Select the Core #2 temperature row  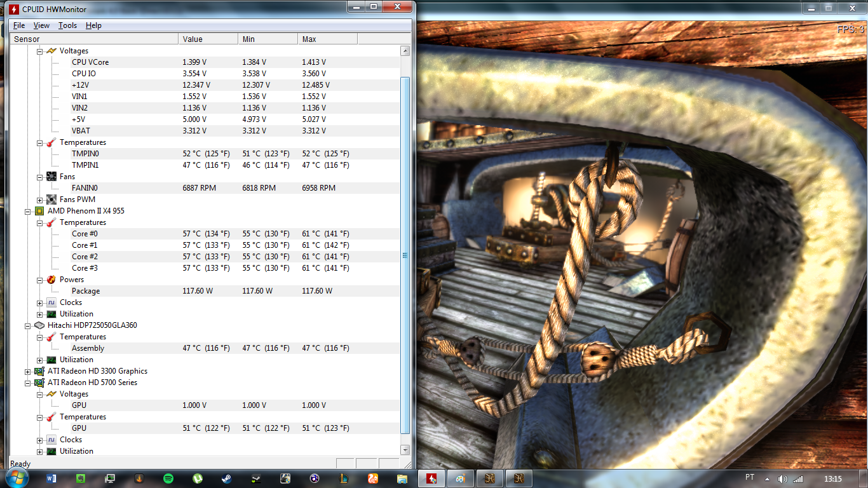(x=235, y=257)
